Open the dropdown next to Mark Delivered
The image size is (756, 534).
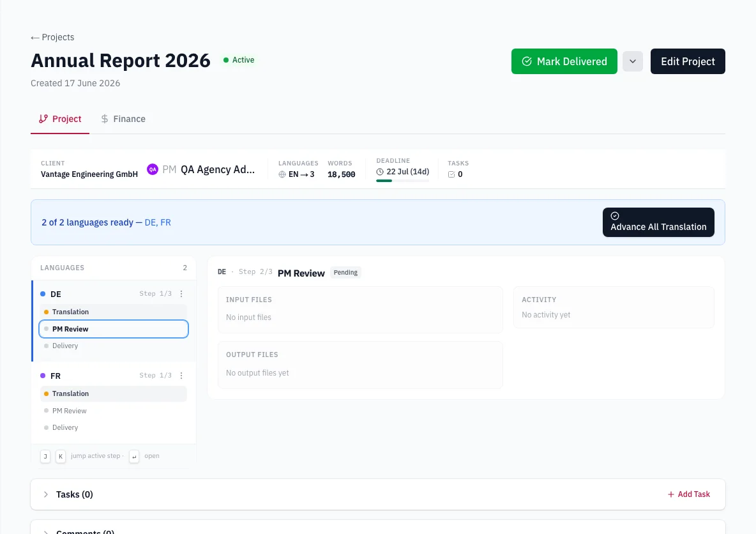tap(633, 61)
